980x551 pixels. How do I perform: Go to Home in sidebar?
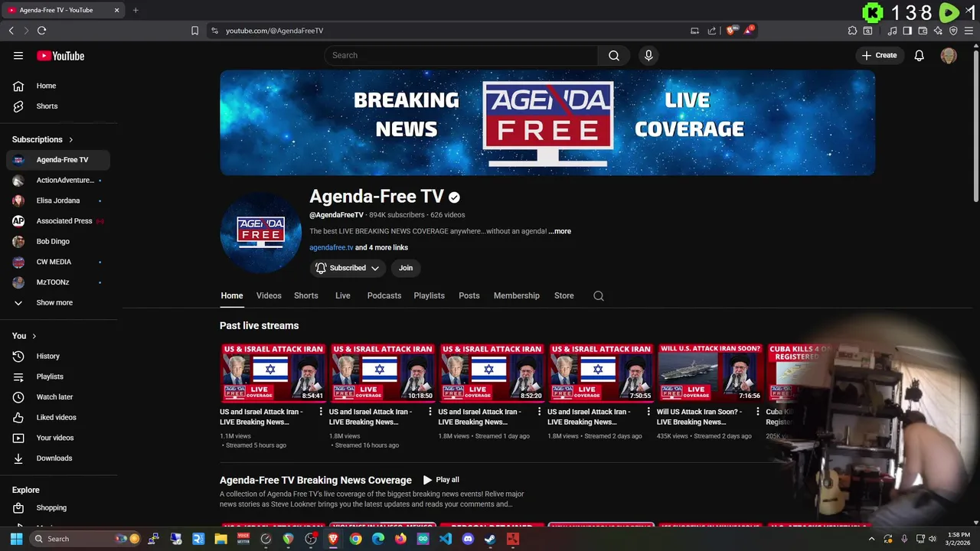coord(58,86)
